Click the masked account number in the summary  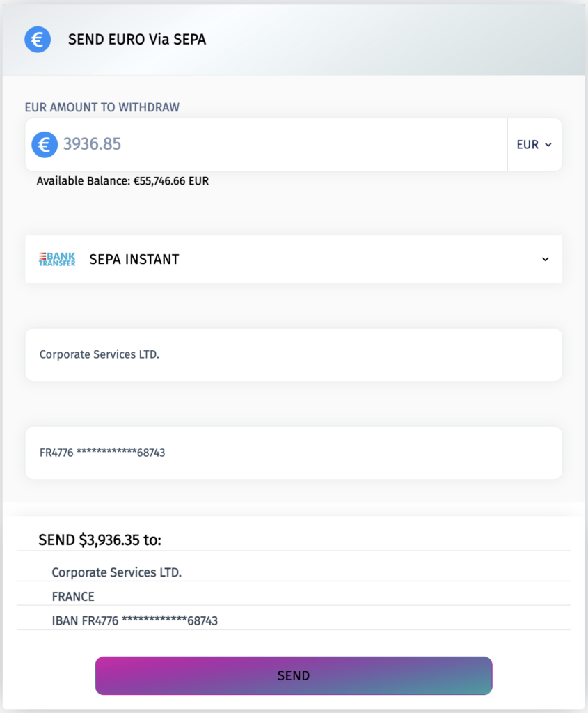pos(170,620)
